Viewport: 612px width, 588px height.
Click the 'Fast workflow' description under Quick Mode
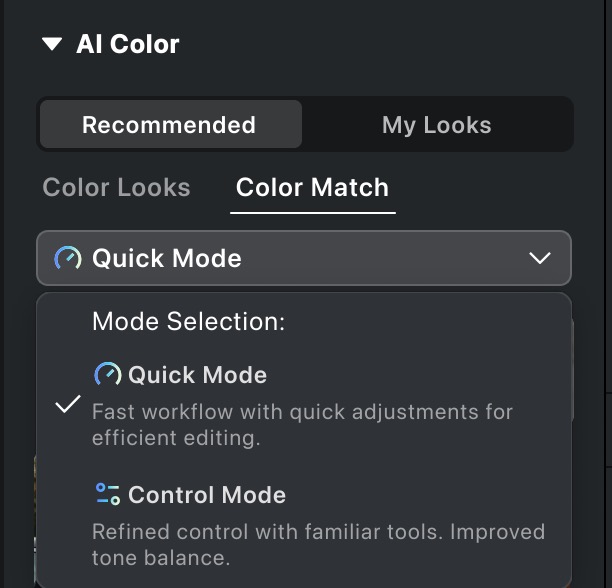302,411
